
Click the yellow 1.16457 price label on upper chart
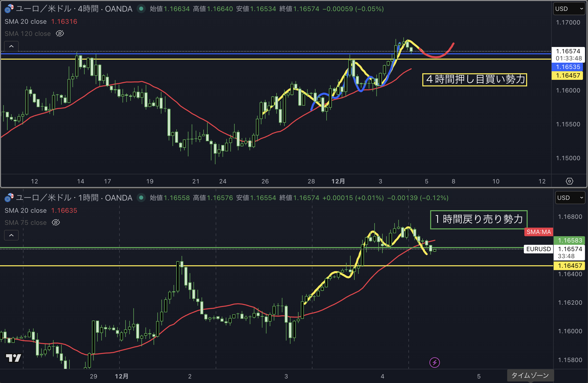pyautogui.click(x=568, y=76)
